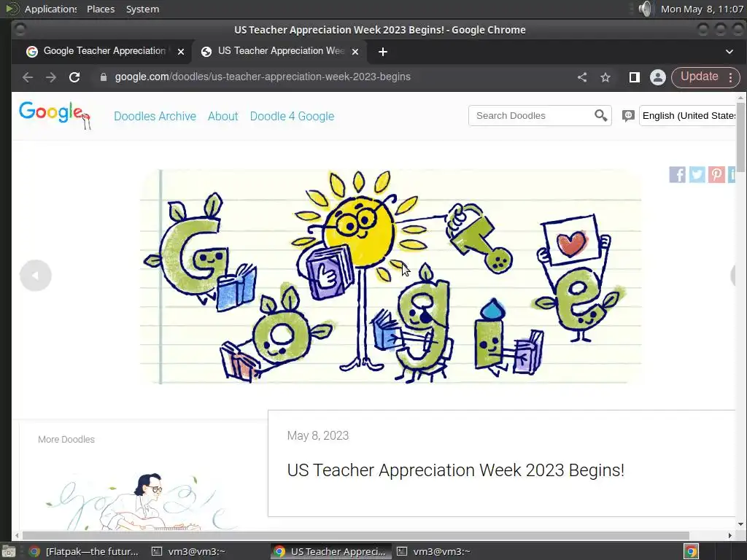Click the Search Doodles input field
The image size is (747, 560).
[531, 116]
